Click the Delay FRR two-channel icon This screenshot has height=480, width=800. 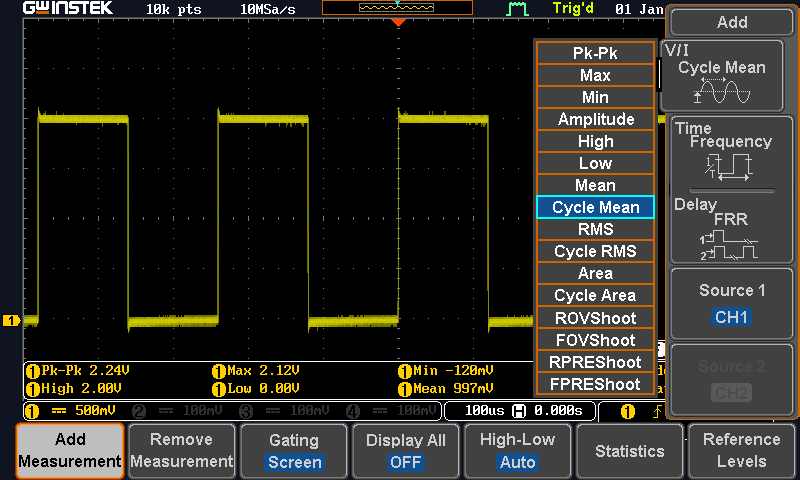(x=727, y=243)
